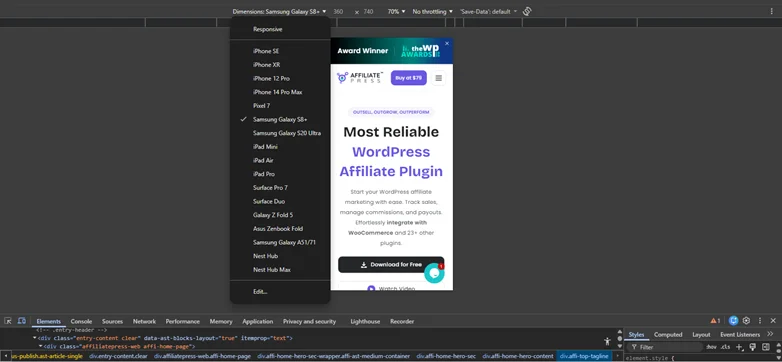Click the paint roller rendering emulation icon
Screen dimensions: 782x362
pos(753,347)
